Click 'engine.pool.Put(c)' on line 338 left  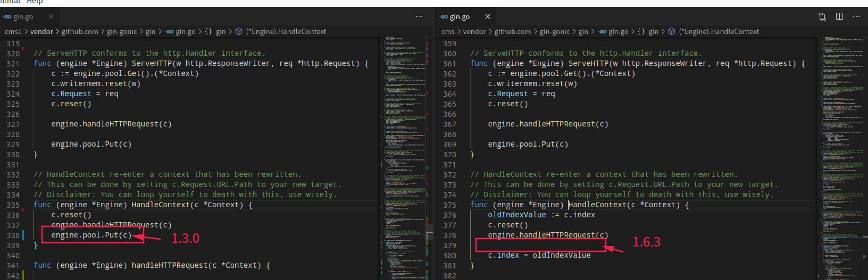tap(91, 235)
